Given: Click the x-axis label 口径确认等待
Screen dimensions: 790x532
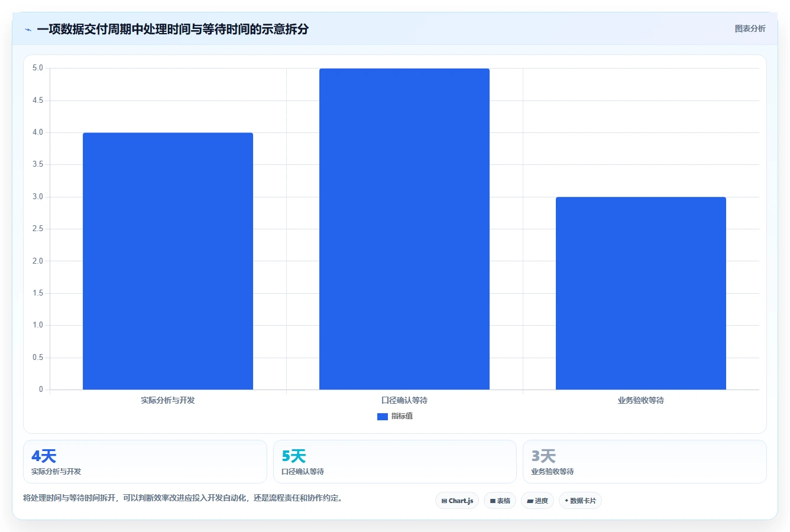Looking at the screenshot, I should [404, 400].
